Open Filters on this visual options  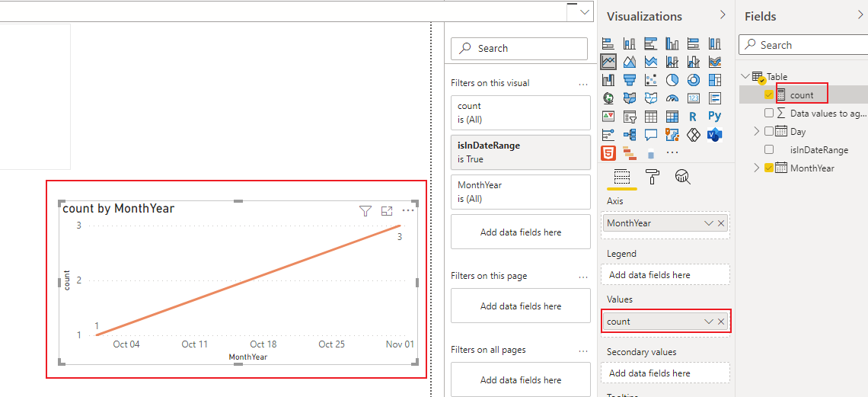[x=583, y=85]
